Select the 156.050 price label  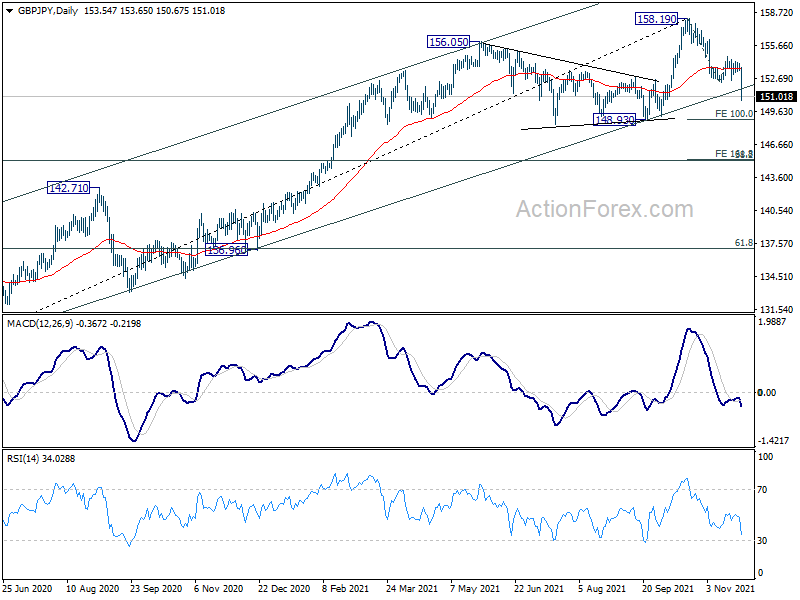[x=448, y=42]
